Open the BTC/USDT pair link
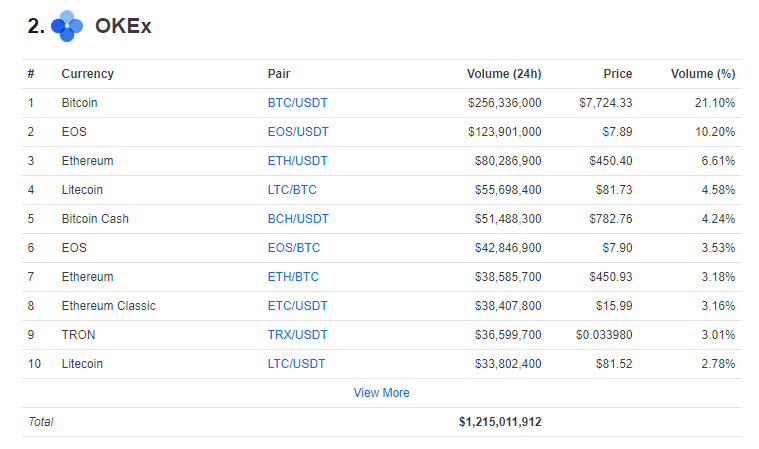The height and width of the screenshot is (449, 759). point(297,103)
